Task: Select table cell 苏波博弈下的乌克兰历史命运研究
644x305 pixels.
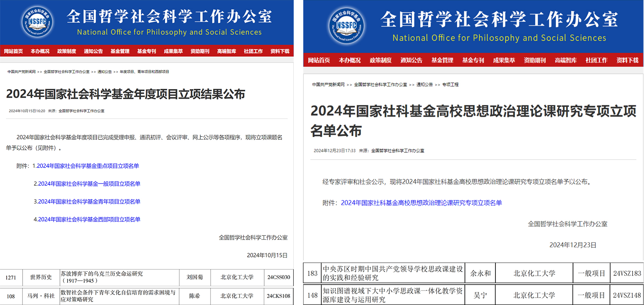Action: coord(120,277)
